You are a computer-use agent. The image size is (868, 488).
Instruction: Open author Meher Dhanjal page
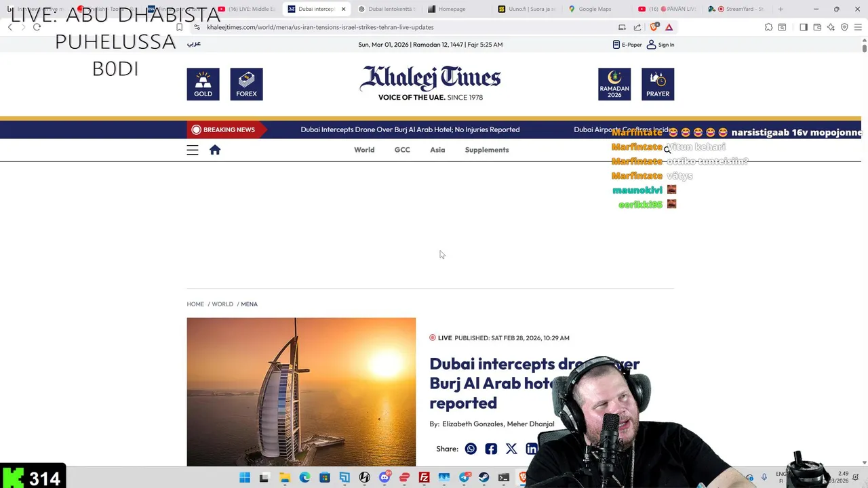531,424
